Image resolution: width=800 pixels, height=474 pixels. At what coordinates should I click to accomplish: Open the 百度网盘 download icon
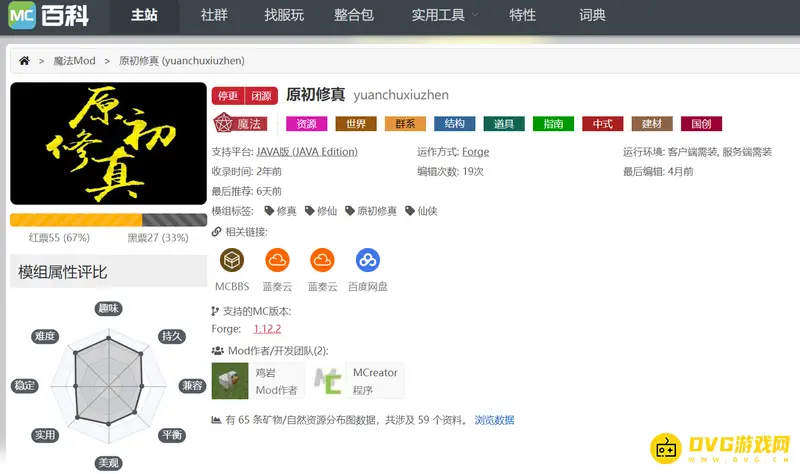pyautogui.click(x=367, y=261)
